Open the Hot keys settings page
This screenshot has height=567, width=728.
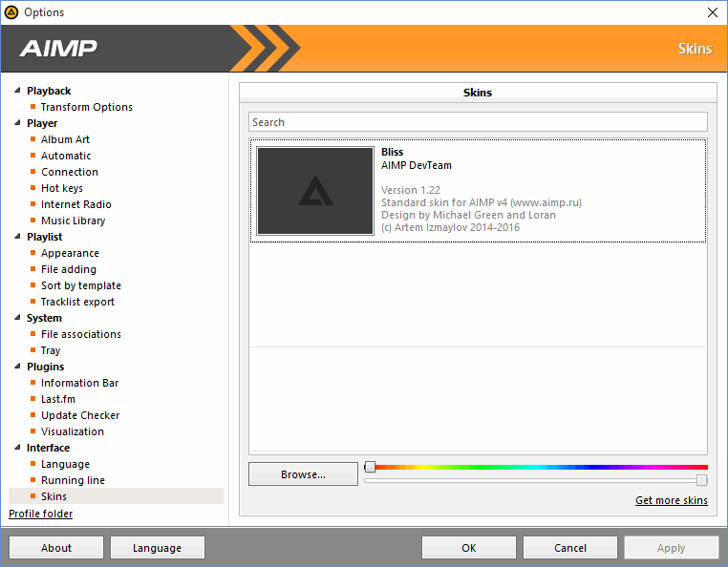coord(62,188)
